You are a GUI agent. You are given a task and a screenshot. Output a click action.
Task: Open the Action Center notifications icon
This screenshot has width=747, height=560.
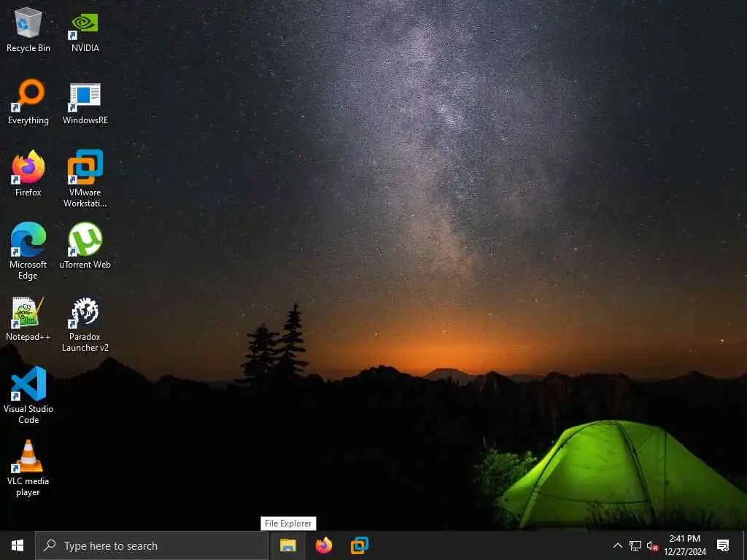click(723, 545)
